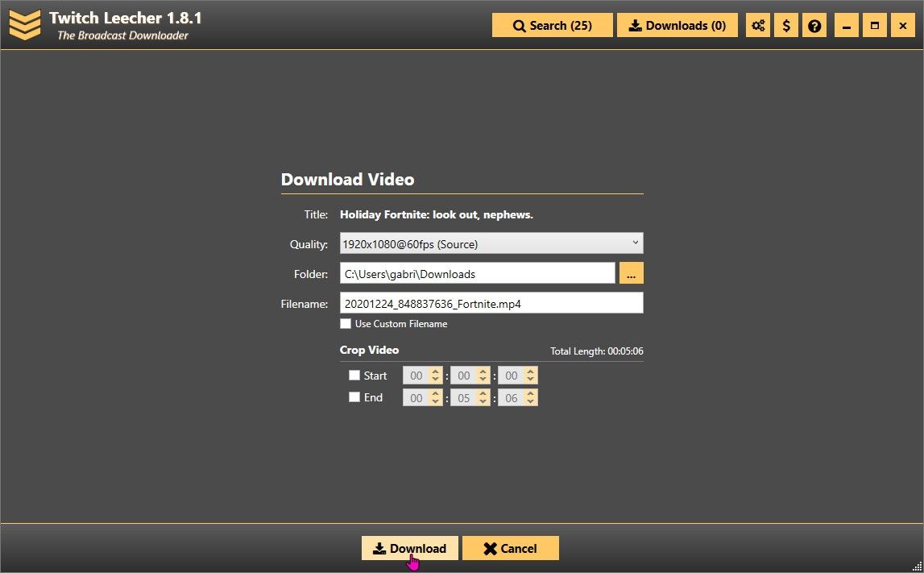This screenshot has width=924, height=573.
Task: Click the dollar sign donate icon
Action: click(x=786, y=26)
